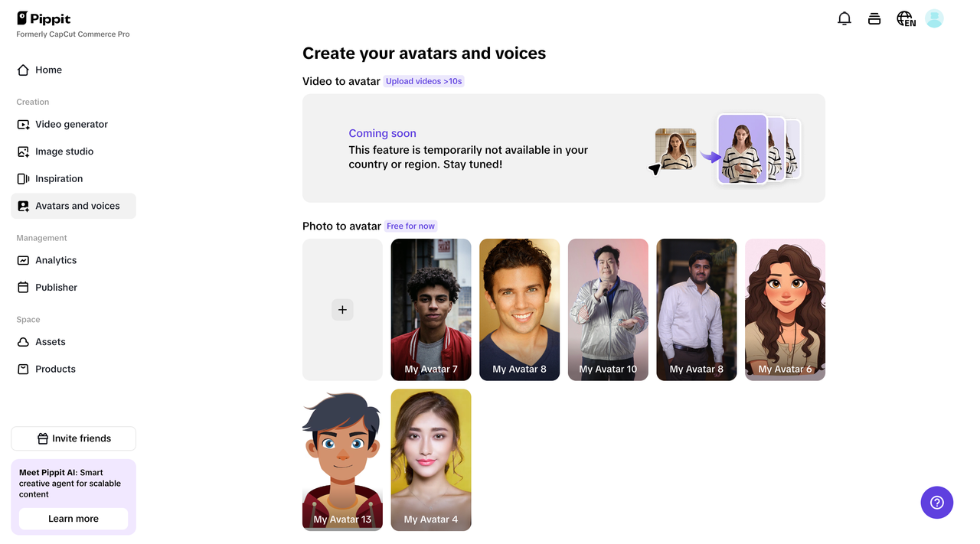980x544 pixels.
Task: Open Analytics page
Action: coord(56,260)
